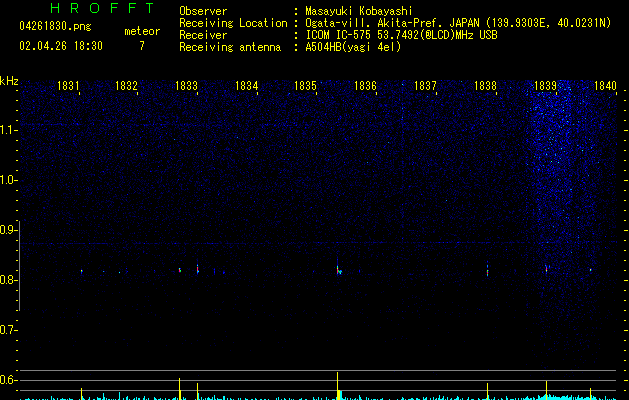Viewport: 629px width, 400px height.
Task: Click the gray frequency range bar left edge
Action: pyautogui.click(x=19, y=266)
